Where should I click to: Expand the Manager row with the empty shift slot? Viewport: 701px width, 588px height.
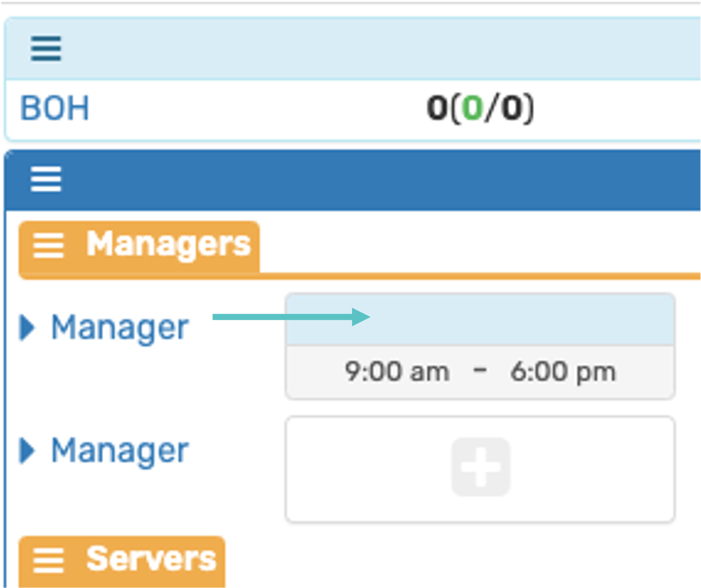point(27,451)
